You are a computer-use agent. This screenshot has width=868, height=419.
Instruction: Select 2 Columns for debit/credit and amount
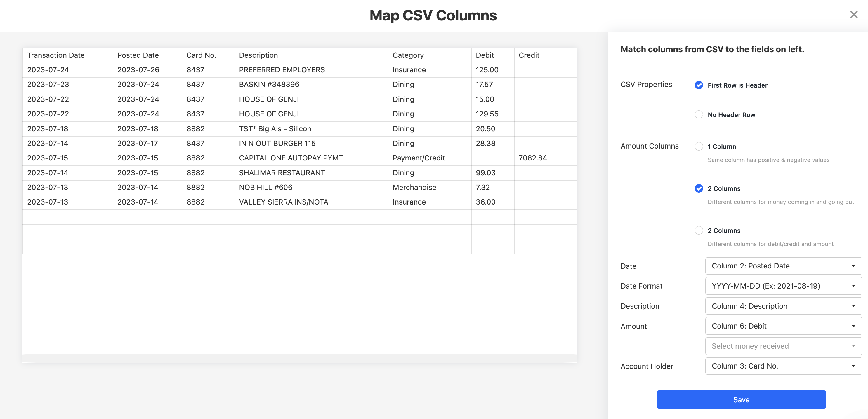(699, 231)
